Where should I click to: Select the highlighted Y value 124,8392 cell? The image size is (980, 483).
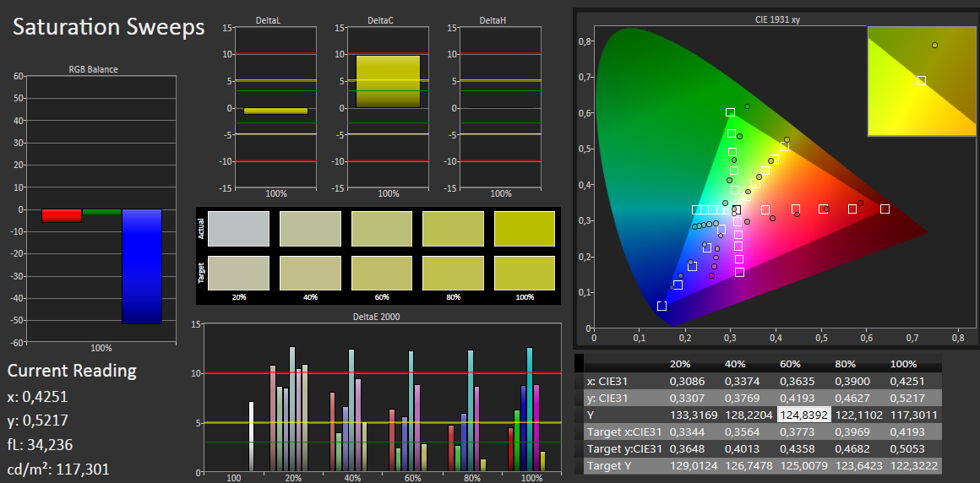click(803, 415)
